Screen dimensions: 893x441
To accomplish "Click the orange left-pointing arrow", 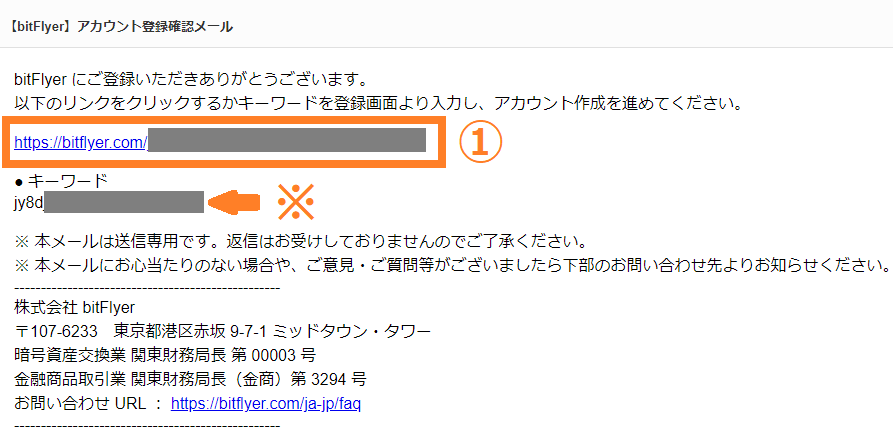I will tap(234, 202).
